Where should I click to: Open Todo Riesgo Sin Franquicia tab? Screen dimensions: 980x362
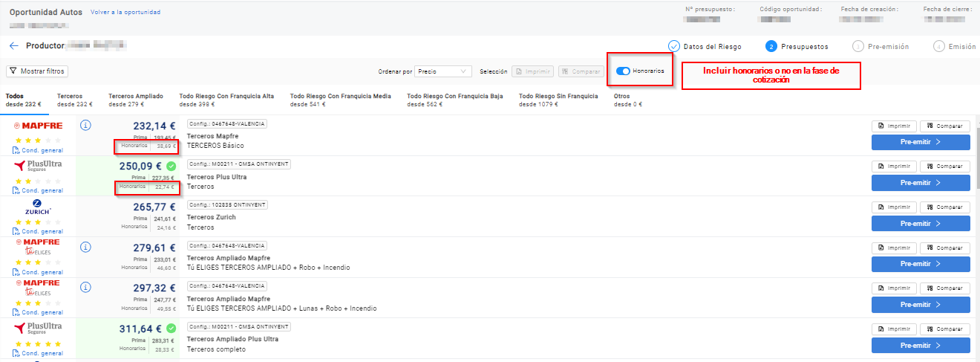coord(558,100)
